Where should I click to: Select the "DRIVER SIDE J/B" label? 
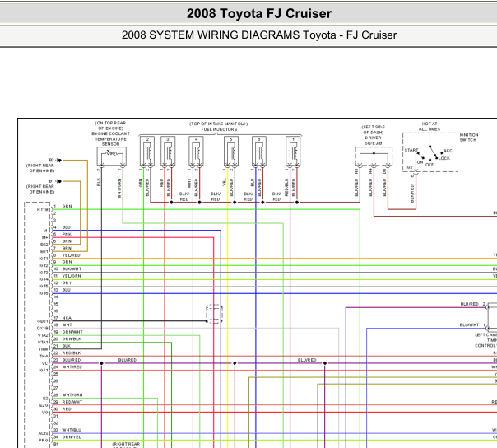(374, 141)
